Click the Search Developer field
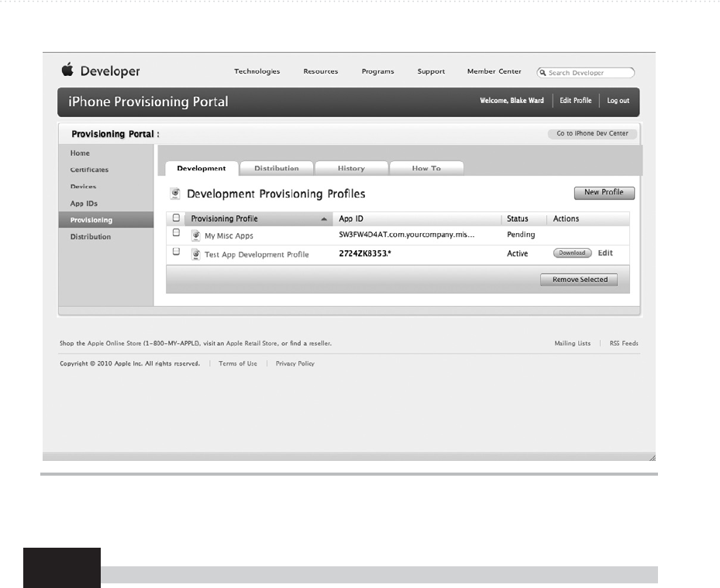This screenshot has width=720, height=588. pos(585,73)
